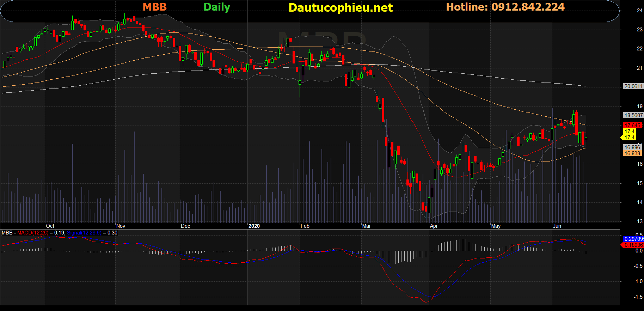Viewport: 644px width, 311px height.
Task: Select the Dec month label on time axis
Action: click(x=185, y=226)
